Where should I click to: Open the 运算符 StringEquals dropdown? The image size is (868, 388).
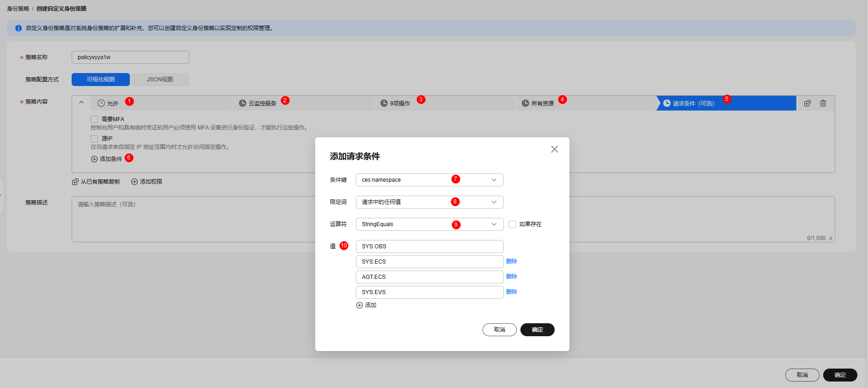[x=494, y=224]
